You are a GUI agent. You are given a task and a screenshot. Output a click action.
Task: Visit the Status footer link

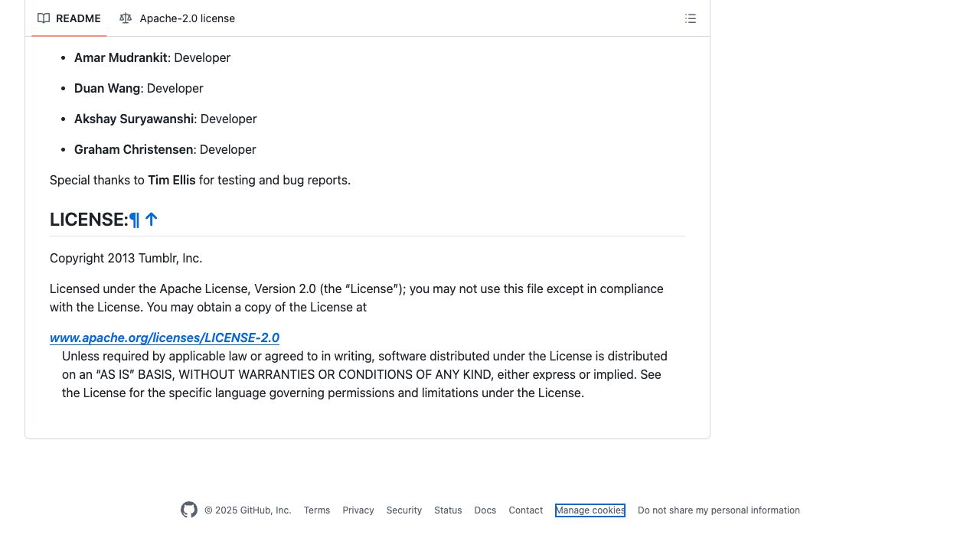[448, 510]
